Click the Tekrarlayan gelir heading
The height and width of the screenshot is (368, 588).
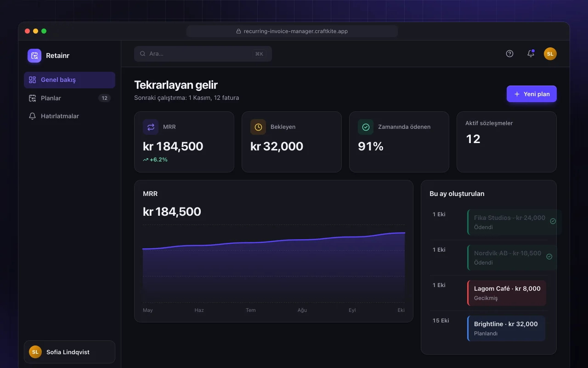tap(176, 85)
